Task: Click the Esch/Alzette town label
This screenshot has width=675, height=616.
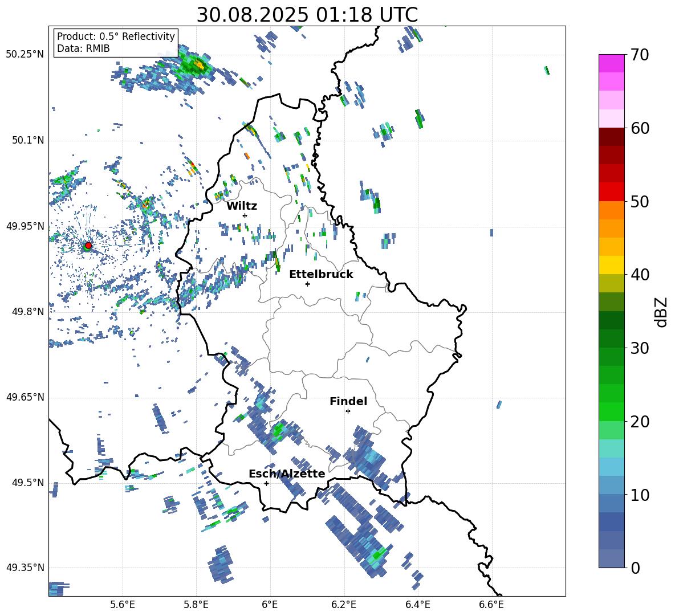Action: pyautogui.click(x=287, y=474)
